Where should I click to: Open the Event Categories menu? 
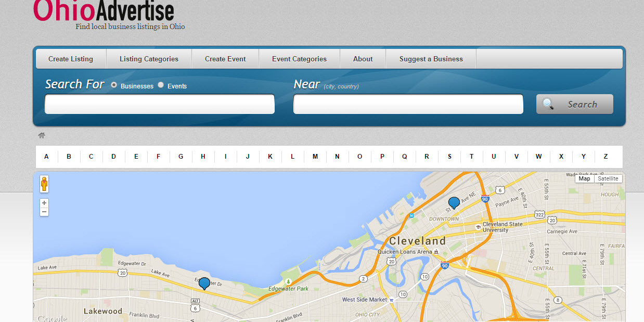[x=299, y=59]
